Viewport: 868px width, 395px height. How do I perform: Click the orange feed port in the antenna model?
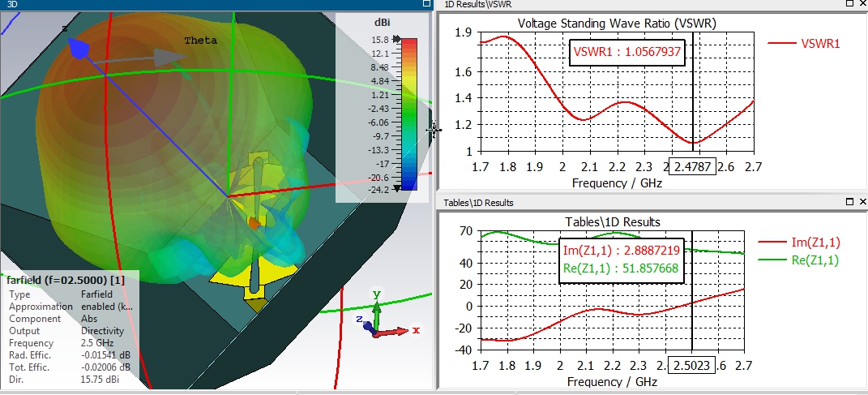point(254,223)
